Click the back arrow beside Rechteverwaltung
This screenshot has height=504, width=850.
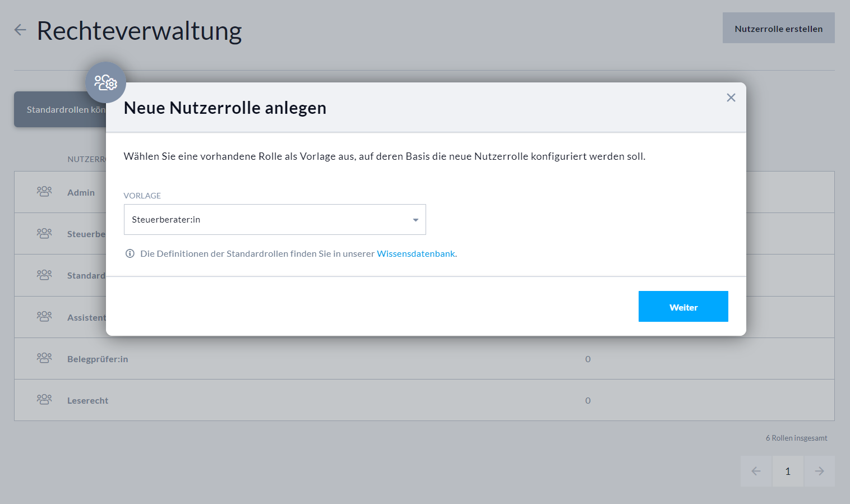[x=20, y=30]
